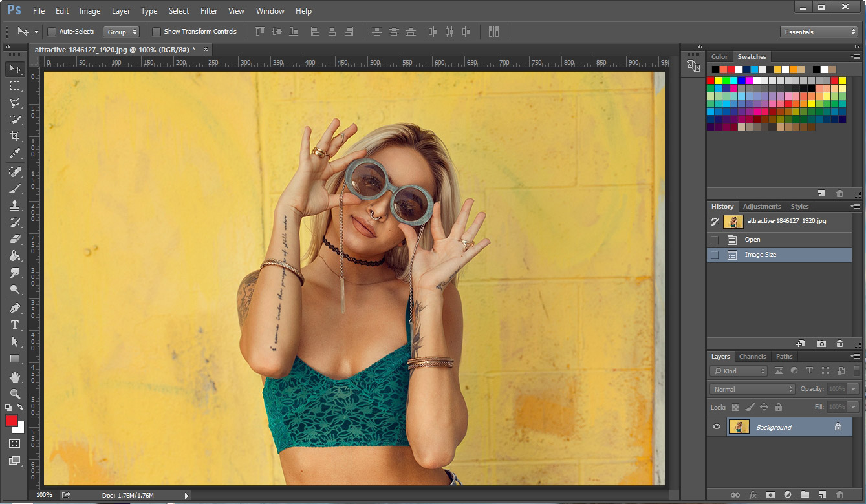Toggle lock image pixels brush icon
The image size is (866, 504).
pos(750,407)
